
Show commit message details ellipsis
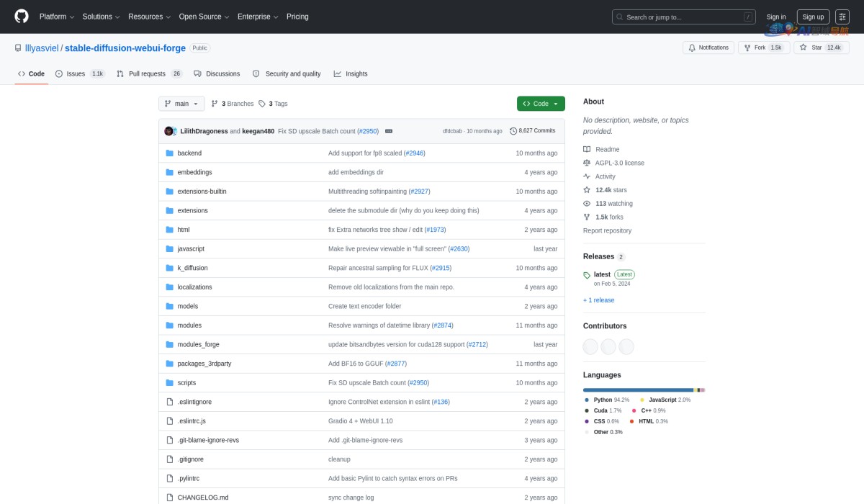[x=389, y=131]
